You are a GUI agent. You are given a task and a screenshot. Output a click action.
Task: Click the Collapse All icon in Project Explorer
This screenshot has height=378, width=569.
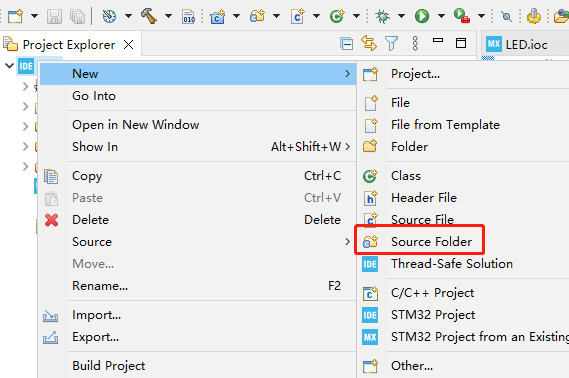tap(347, 44)
